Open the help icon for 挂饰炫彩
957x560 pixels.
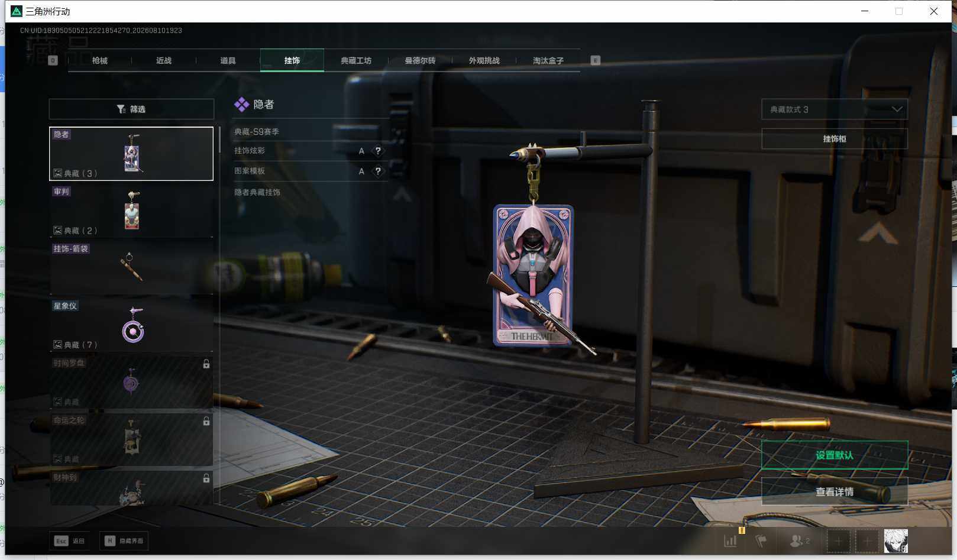[x=378, y=151]
